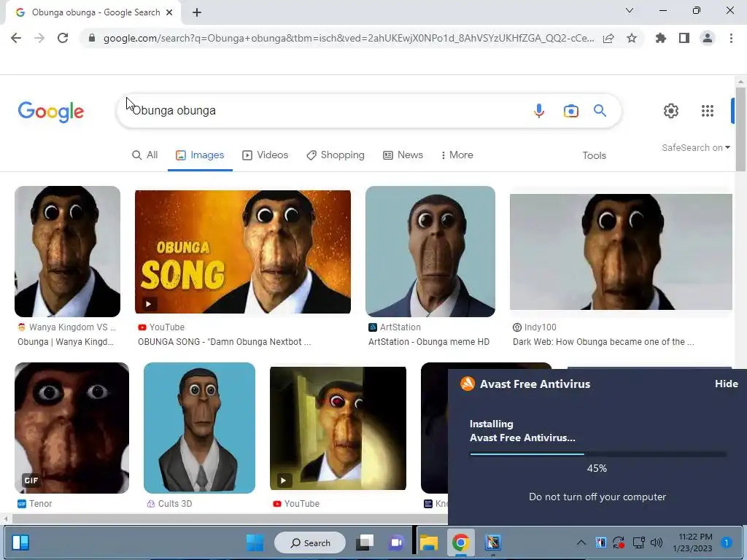Open the network tray icon
Screen dimensions: 747x560
coord(638,542)
